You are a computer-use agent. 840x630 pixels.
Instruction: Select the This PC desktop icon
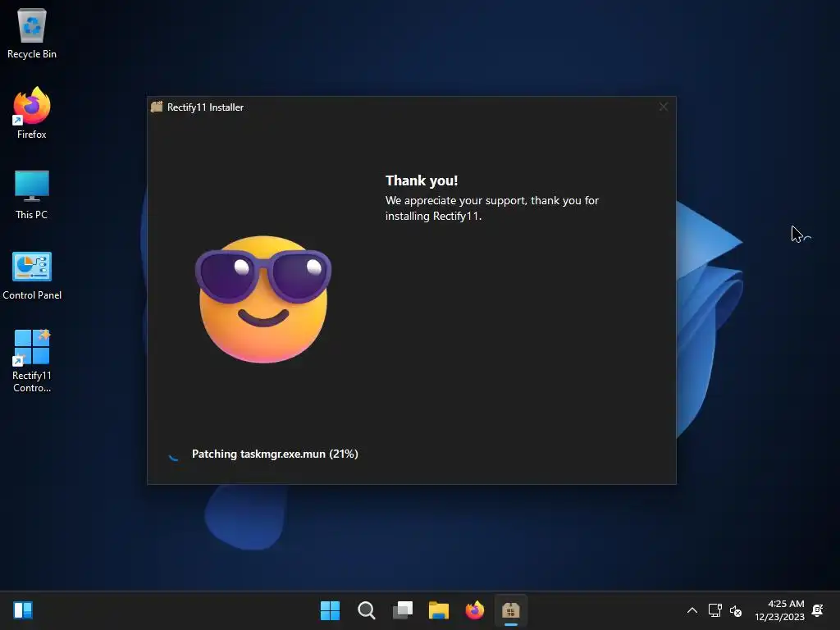[32, 194]
